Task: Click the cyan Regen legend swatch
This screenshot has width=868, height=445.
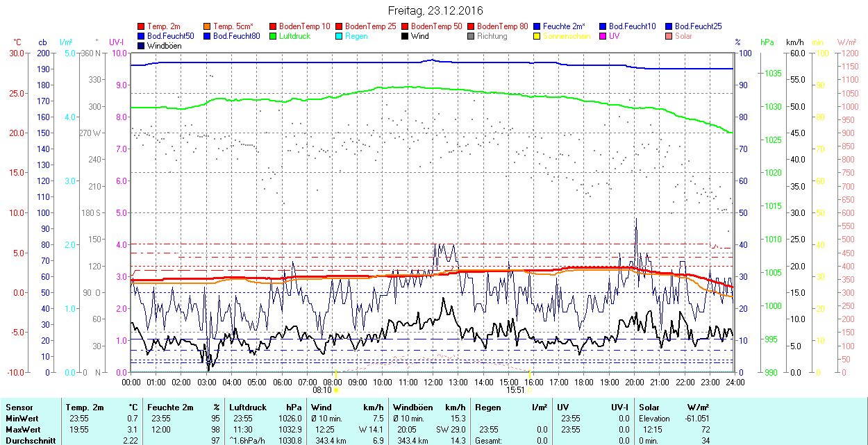Action: pyautogui.click(x=340, y=36)
